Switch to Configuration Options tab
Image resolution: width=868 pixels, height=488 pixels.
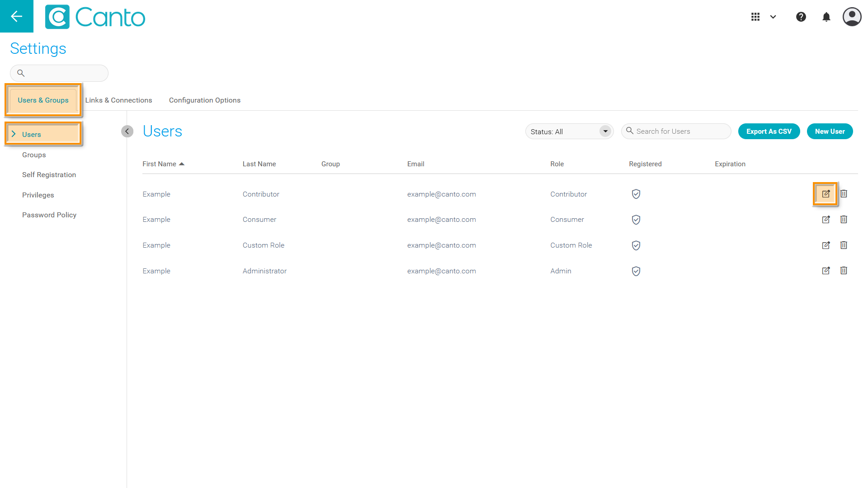(205, 100)
